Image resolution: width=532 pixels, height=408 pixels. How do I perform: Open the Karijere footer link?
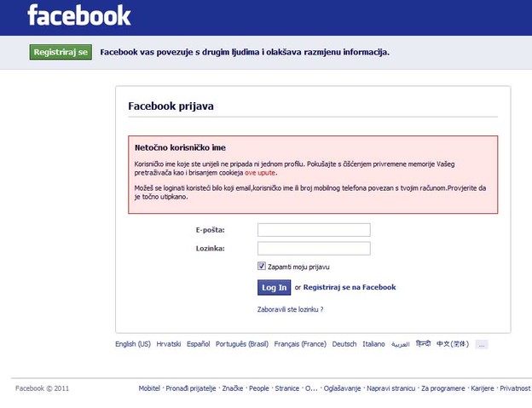482,388
